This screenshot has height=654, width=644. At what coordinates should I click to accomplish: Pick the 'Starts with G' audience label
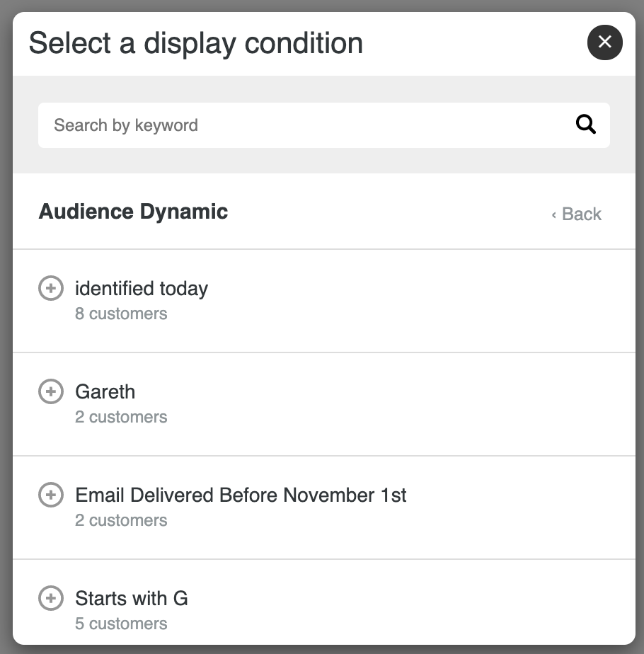pyautogui.click(x=132, y=599)
